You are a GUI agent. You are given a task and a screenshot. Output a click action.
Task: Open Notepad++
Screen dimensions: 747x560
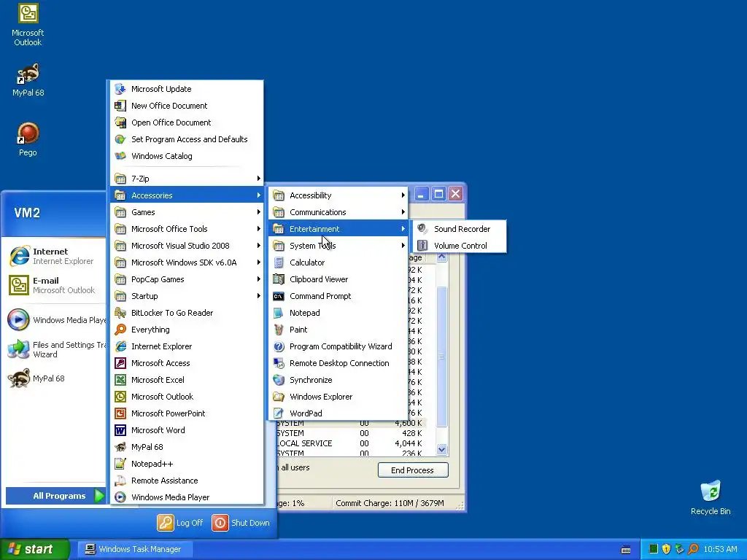(x=187, y=464)
